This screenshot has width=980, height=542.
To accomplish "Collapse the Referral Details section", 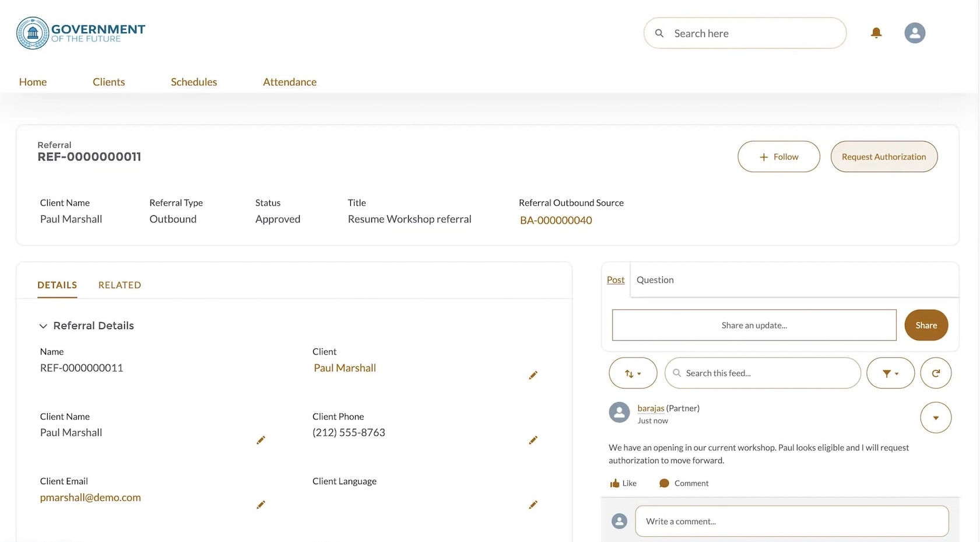I will click(x=43, y=326).
